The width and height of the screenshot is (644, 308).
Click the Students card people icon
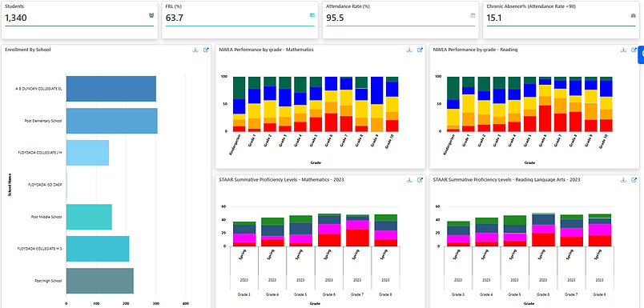pos(151,15)
